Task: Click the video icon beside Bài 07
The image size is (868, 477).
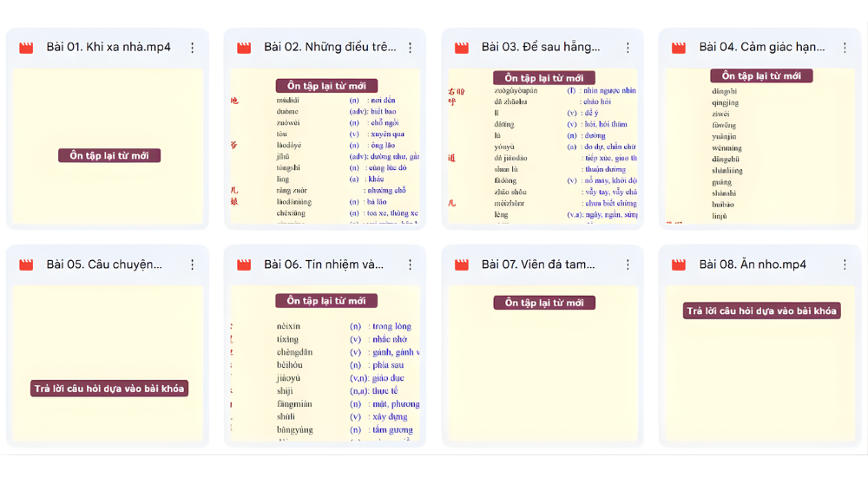Action: point(462,265)
